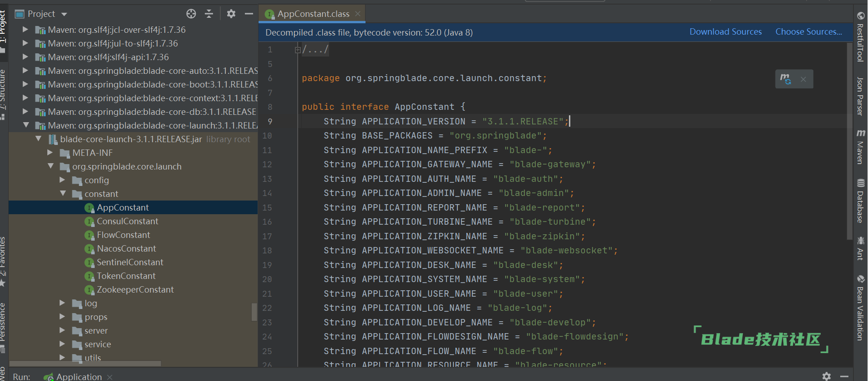Expand the config package
Screen dimensions: 868x381
tap(62, 180)
